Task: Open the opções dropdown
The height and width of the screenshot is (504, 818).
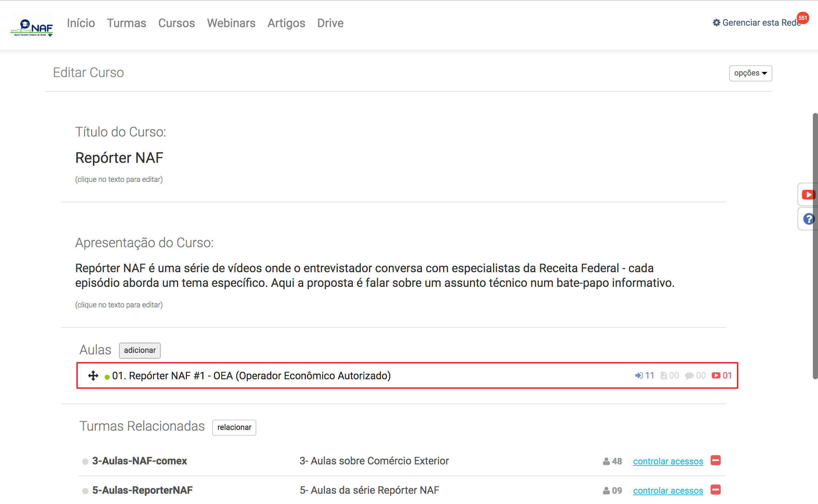Action: pyautogui.click(x=750, y=73)
